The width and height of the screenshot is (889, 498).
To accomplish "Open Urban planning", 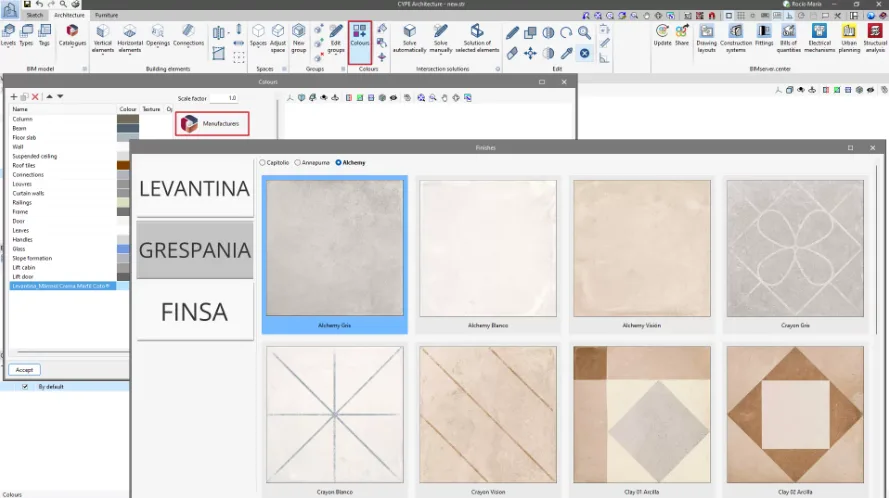I will point(849,39).
